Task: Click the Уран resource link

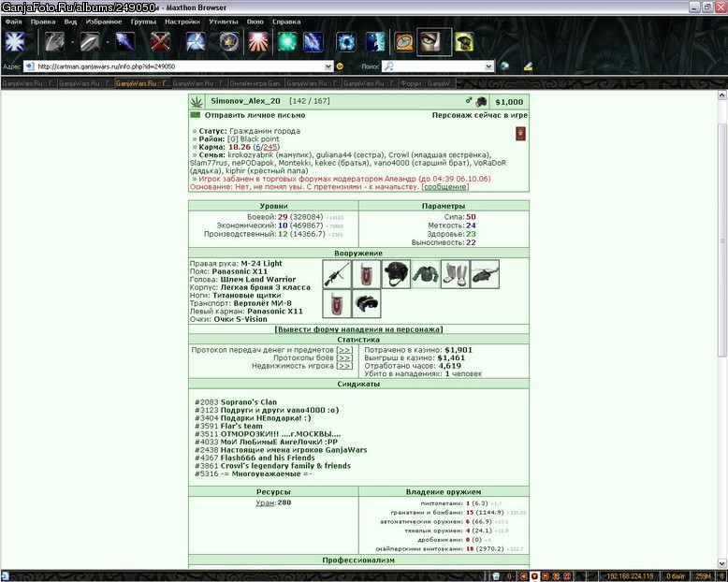Action: pos(265,502)
